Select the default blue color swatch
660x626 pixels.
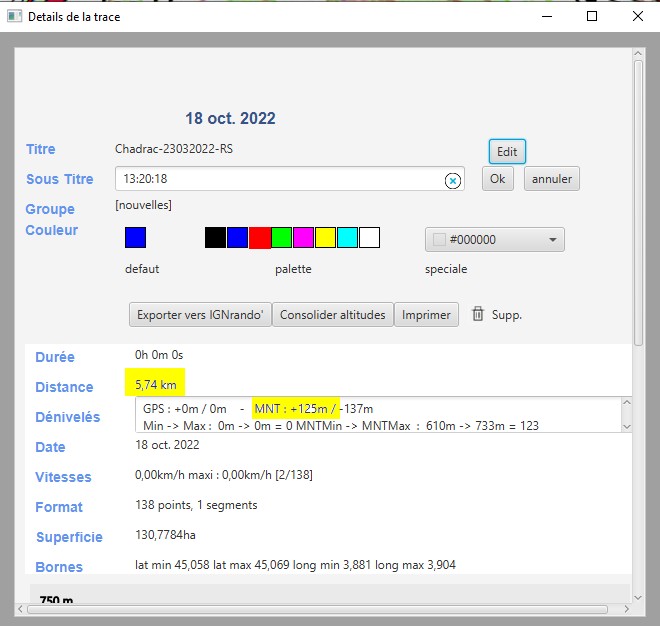click(135, 238)
